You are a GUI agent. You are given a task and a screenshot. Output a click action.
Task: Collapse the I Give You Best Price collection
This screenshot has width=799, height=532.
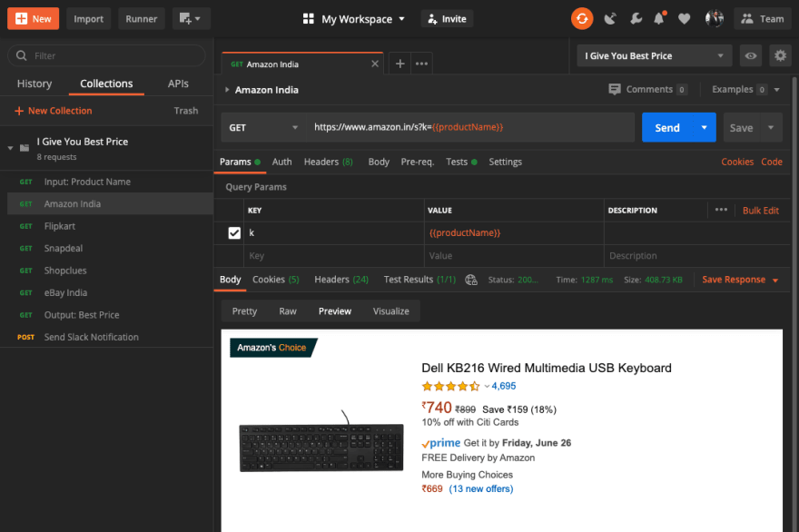click(x=10, y=148)
